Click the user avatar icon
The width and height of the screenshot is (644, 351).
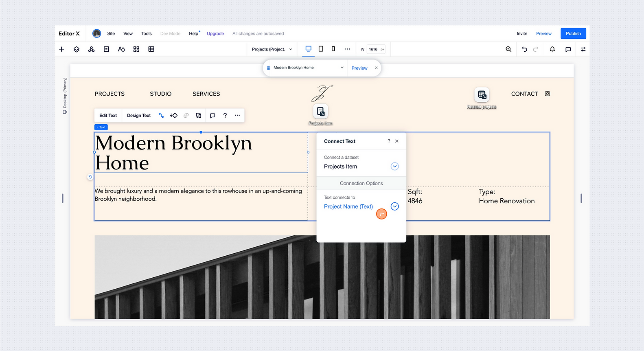tap(96, 33)
